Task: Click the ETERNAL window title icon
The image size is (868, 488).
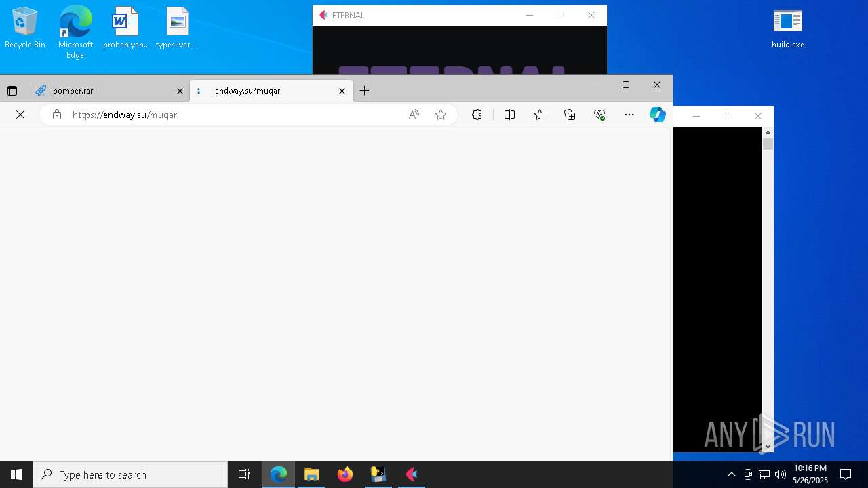Action: 323,15
